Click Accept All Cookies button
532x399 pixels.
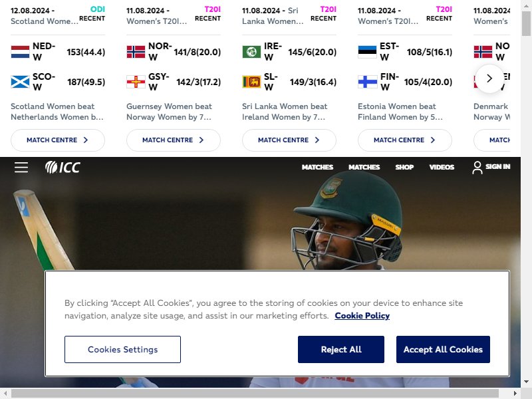(443, 350)
